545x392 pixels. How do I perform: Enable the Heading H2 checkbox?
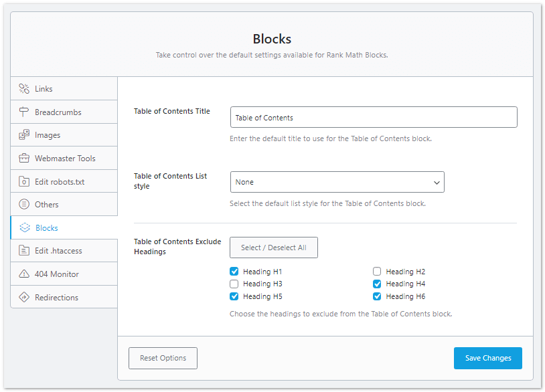click(x=377, y=271)
